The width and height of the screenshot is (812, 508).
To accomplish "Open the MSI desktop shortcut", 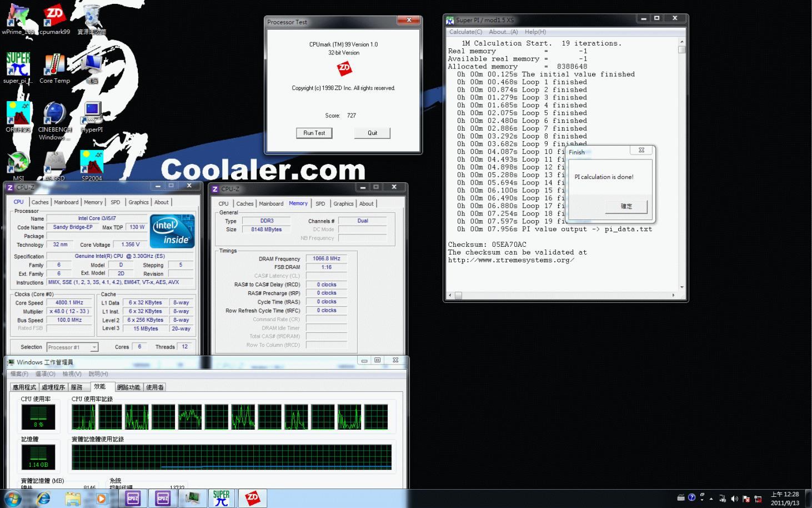I will [x=18, y=166].
